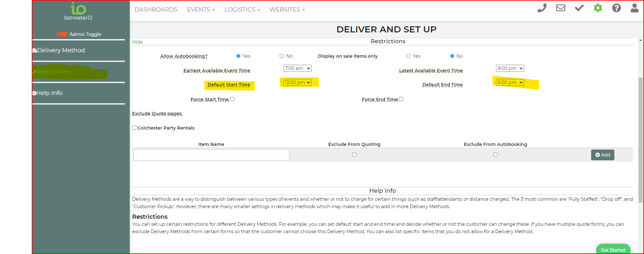
Task: Open the Events menu
Action: pos(201,10)
